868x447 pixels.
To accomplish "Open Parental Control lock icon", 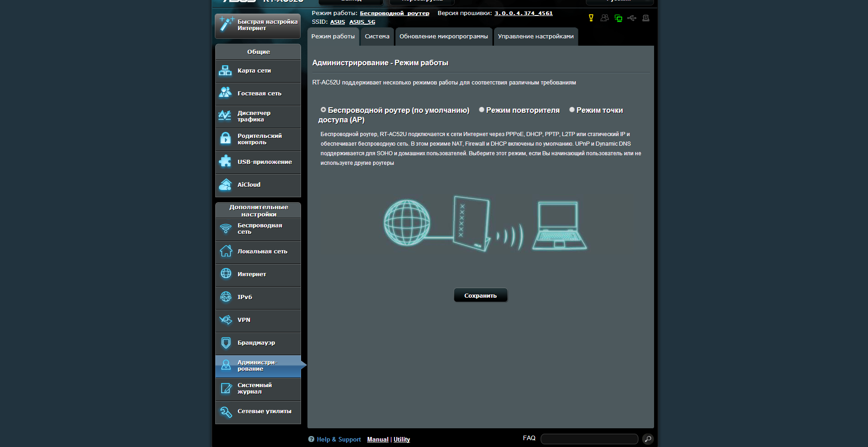I will pyautogui.click(x=225, y=139).
